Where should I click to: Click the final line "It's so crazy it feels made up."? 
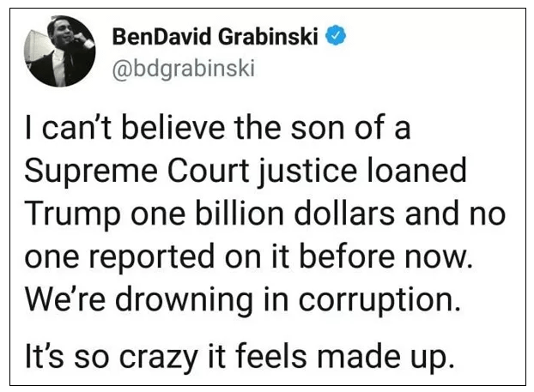tap(240, 356)
